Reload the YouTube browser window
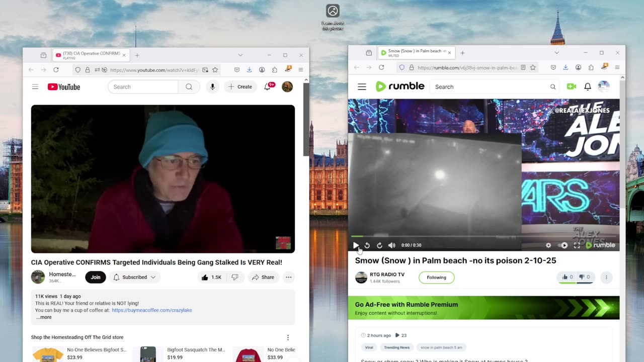The width and height of the screenshot is (644, 362). (56, 70)
